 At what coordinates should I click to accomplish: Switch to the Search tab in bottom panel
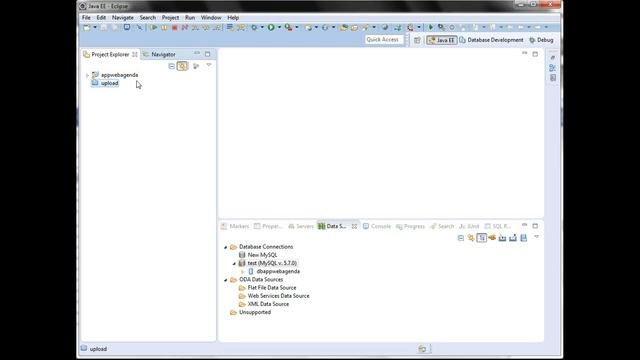point(442,226)
